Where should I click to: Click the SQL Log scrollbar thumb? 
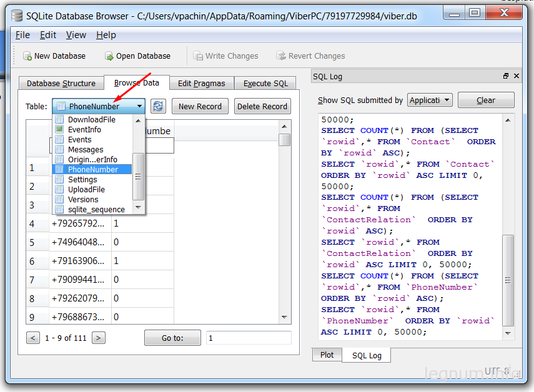[x=508, y=280]
